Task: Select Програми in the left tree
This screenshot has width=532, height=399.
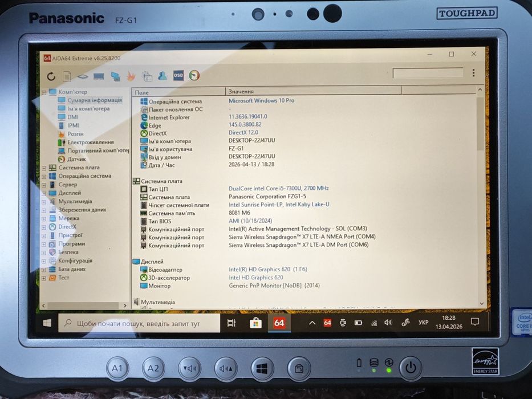Action: (72, 243)
